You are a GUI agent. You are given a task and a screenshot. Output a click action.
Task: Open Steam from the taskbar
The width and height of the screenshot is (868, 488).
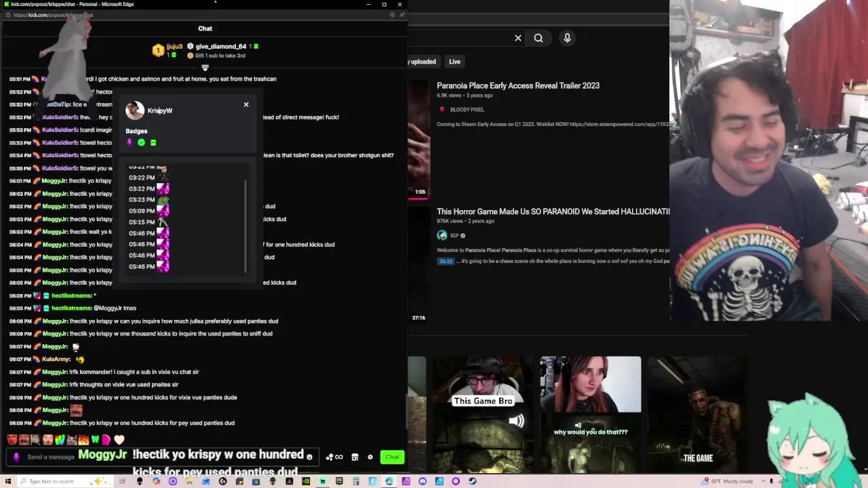(472, 481)
